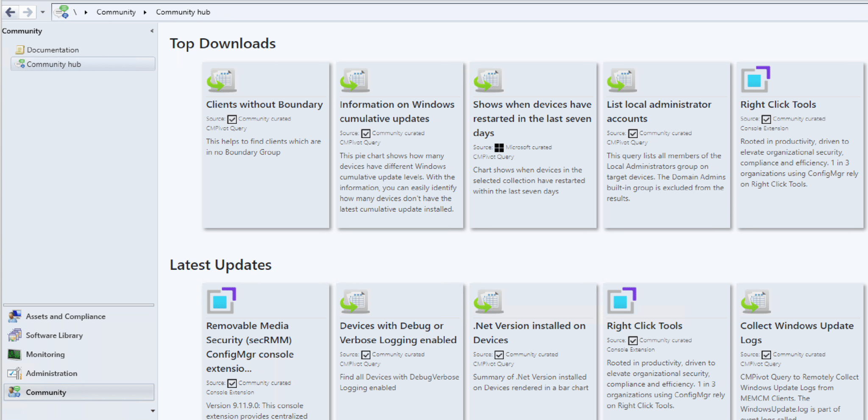Open the Clients without Boundary query icon
The width and height of the screenshot is (868, 420).
coord(221,80)
